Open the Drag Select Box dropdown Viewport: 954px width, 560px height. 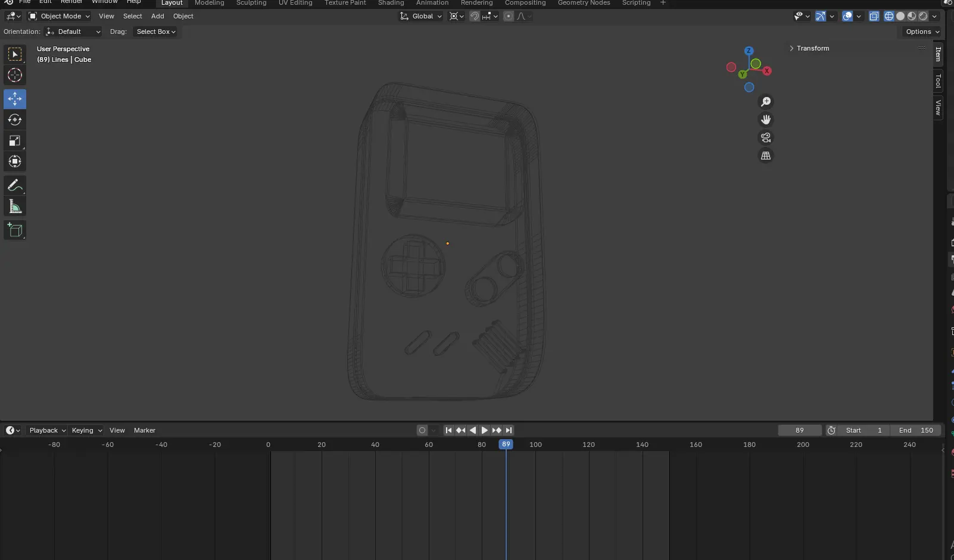[156, 32]
